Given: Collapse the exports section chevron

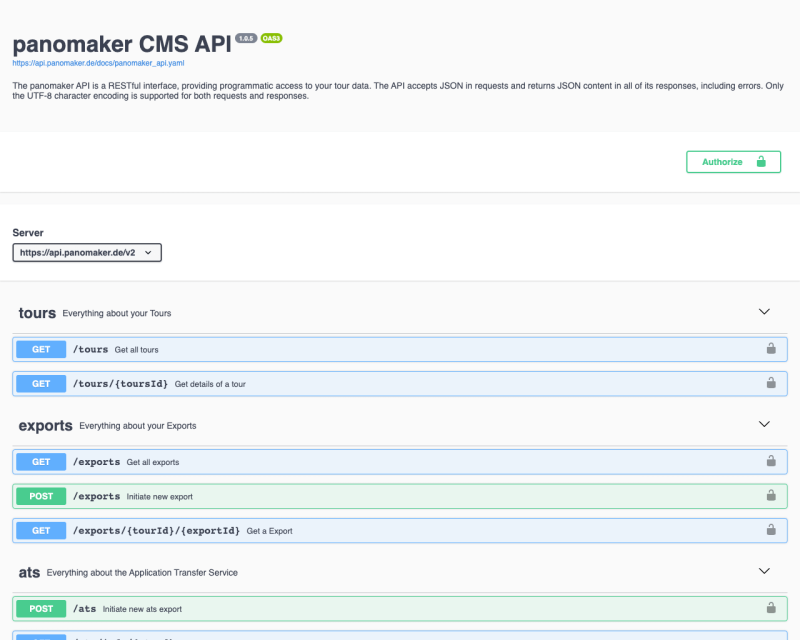Looking at the screenshot, I should point(764,424).
